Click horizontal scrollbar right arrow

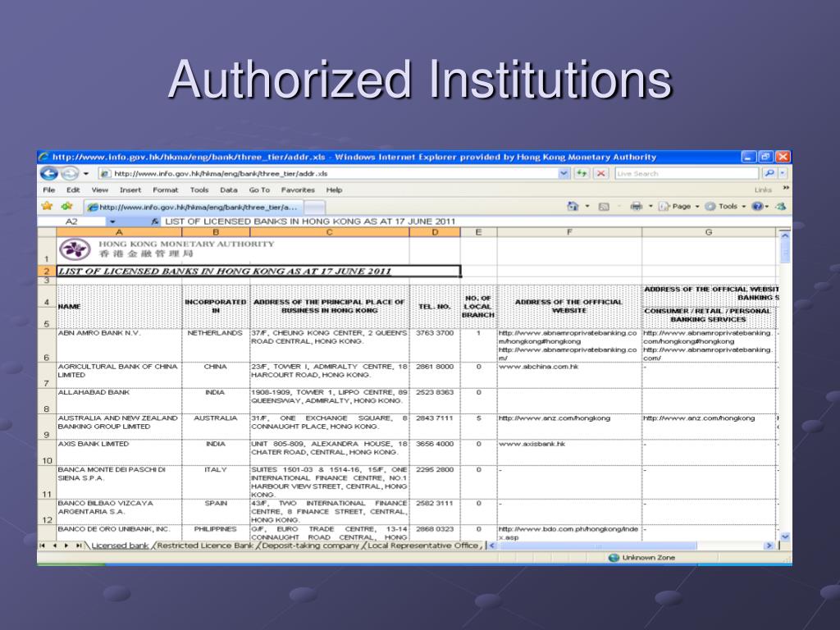[769, 546]
